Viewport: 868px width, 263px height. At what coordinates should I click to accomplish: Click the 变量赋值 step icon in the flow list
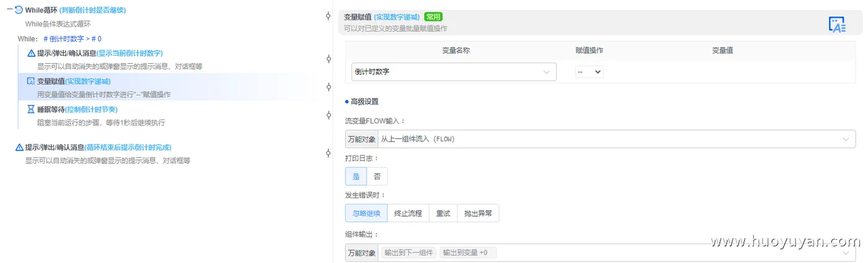(31, 81)
